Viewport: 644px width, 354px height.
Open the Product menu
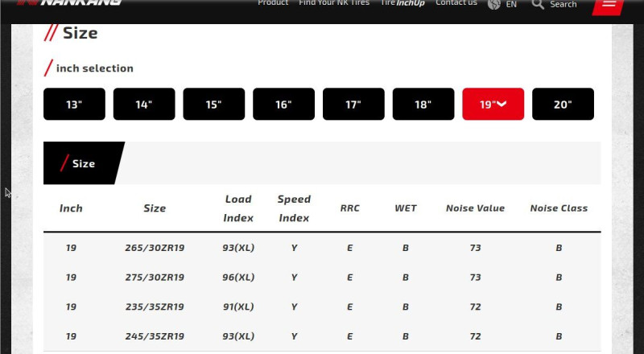tap(273, 3)
